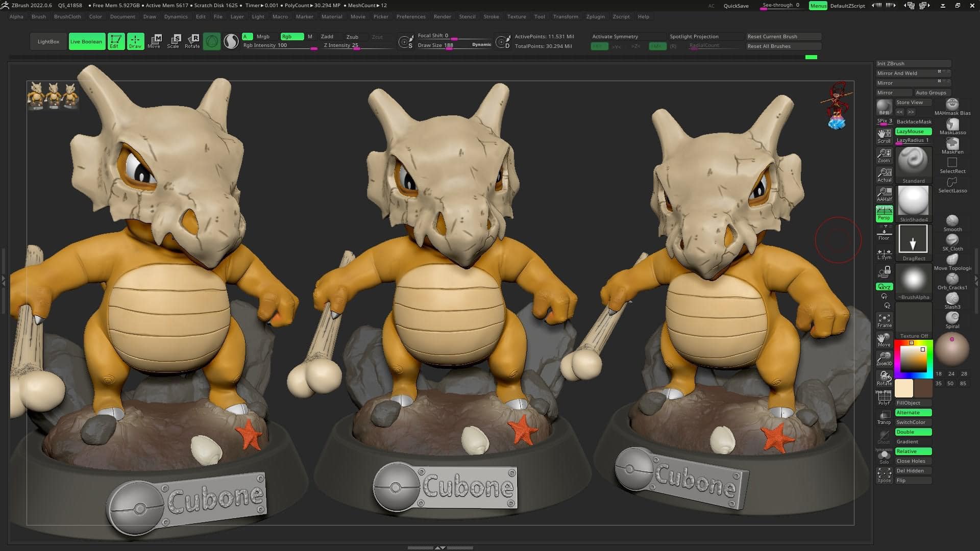This screenshot has height=551, width=980.
Task: Open the Texture Off picker
Action: 914,320
